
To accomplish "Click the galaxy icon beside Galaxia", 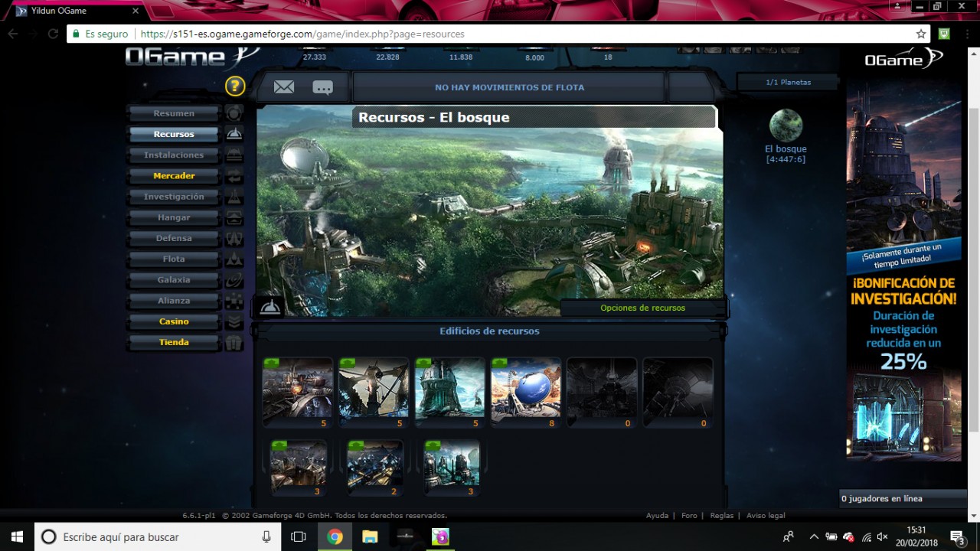I will coord(234,280).
